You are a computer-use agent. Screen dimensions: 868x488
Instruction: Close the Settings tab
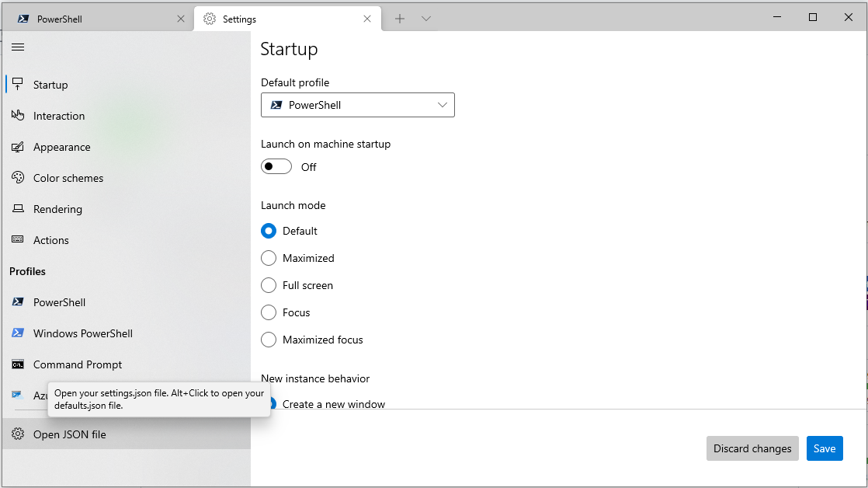tap(367, 19)
